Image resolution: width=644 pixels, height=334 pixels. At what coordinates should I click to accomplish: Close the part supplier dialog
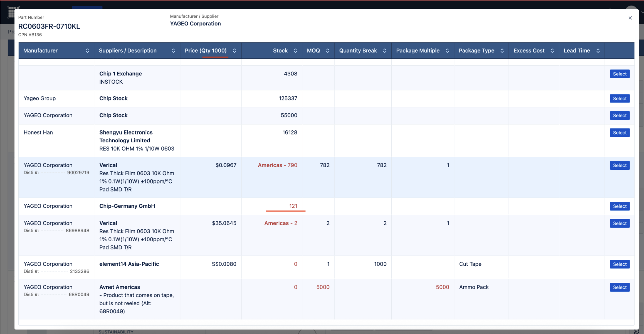click(630, 18)
